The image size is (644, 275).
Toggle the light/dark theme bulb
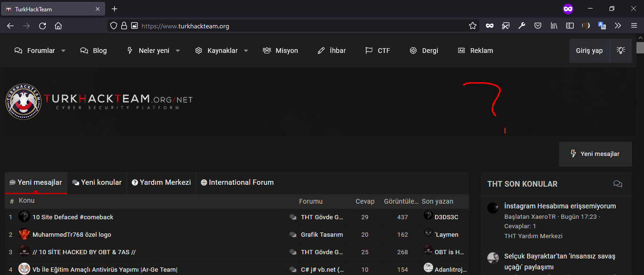point(621,51)
